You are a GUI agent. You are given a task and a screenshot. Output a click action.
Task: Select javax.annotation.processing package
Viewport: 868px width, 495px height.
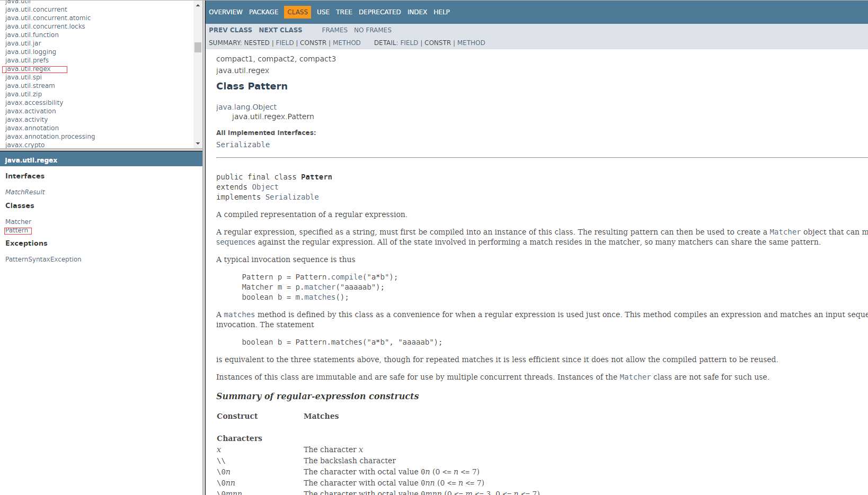[x=50, y=137]
